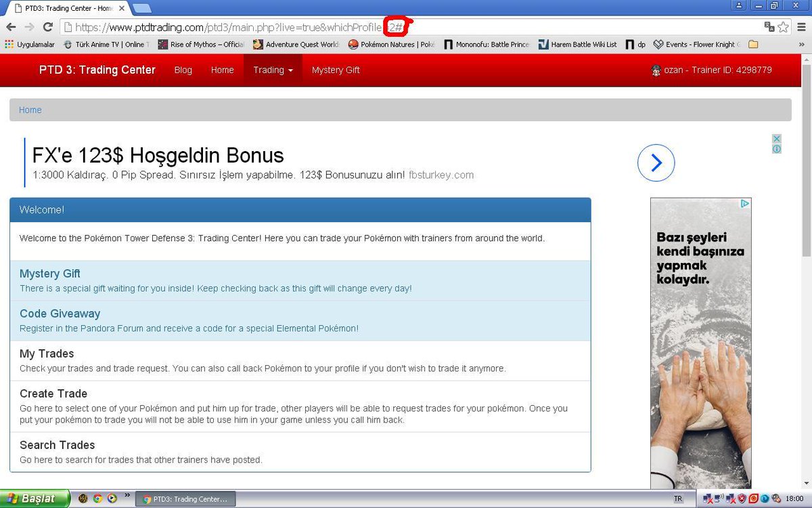Click the browser Forward arrow
Image resolution: width=812 pixels, height=508 pixels.
point(29,27)
